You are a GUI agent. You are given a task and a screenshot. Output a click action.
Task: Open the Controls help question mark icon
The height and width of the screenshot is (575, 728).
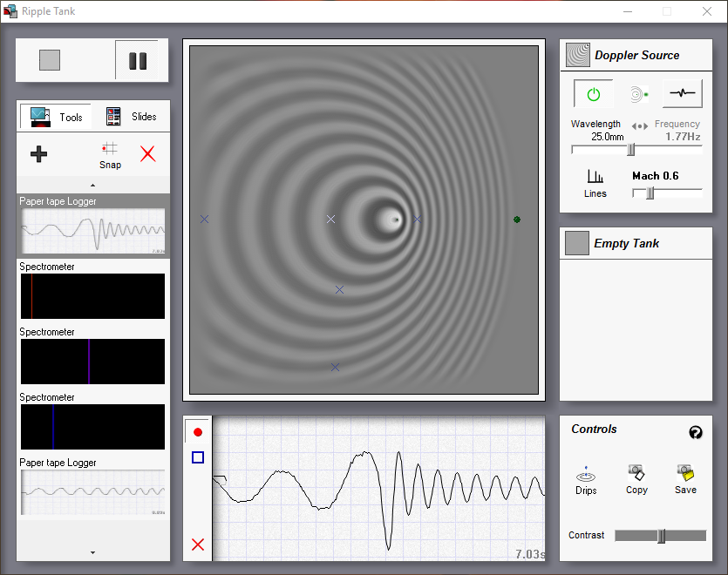point(696,432)
